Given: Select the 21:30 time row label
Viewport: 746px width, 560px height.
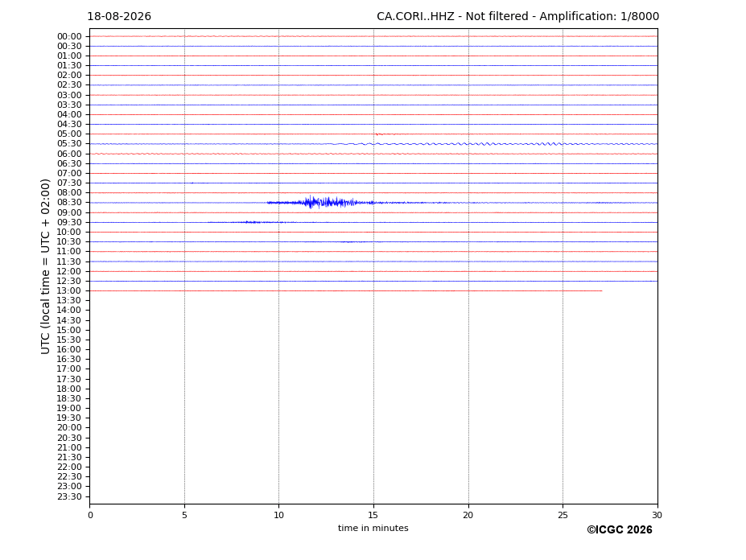Looking at the screenshot, I should pos(69,457).
